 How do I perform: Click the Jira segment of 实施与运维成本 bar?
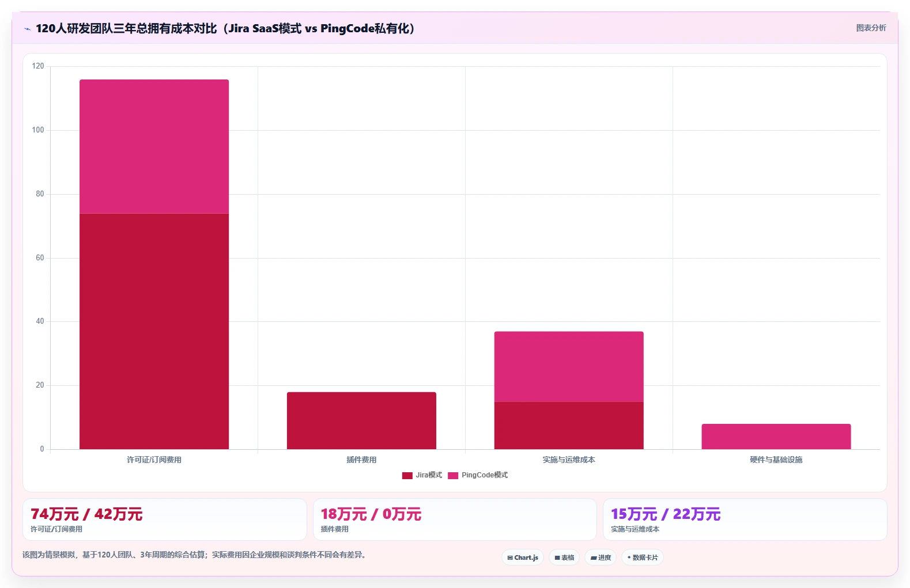pyautogui.click(x=569, y=426)
